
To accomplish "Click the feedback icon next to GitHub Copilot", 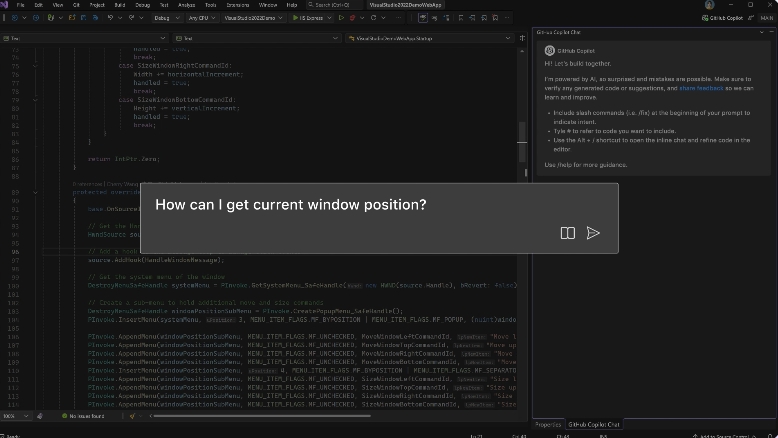I will 751,18.
